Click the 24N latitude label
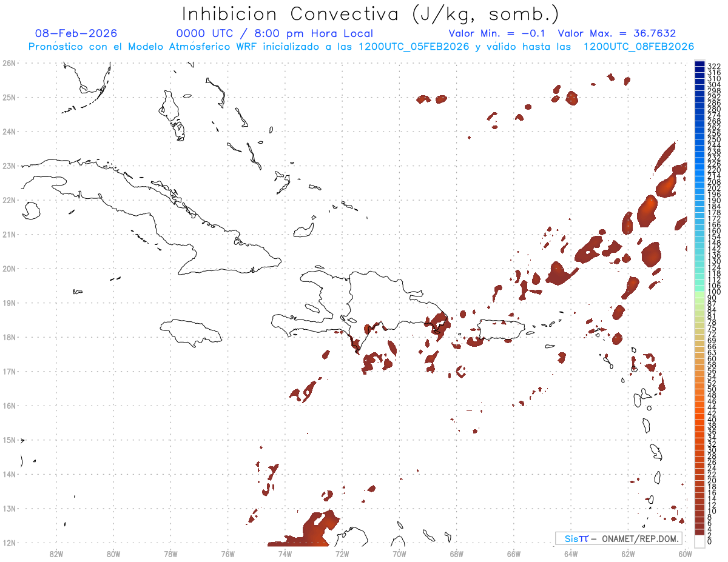This screenshot has height=562, width=728. tap(9, 132)
